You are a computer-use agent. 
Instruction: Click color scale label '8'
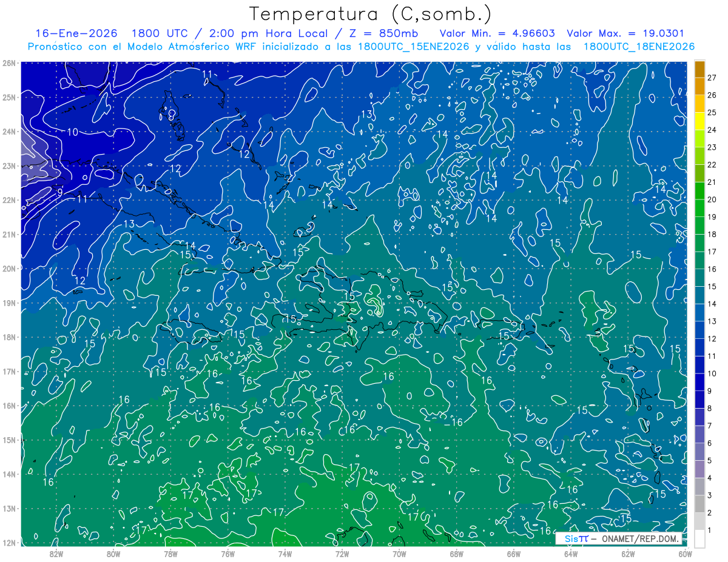pyautogui.click(x=710, y=409)
